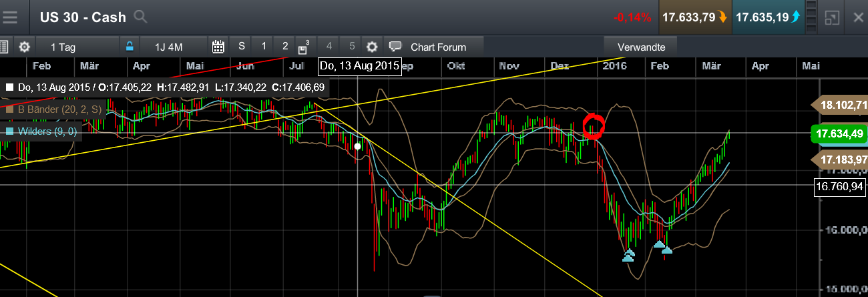Click the US 30 - Cash title
This screenshot has width=868, height=297.
(83, 17)
